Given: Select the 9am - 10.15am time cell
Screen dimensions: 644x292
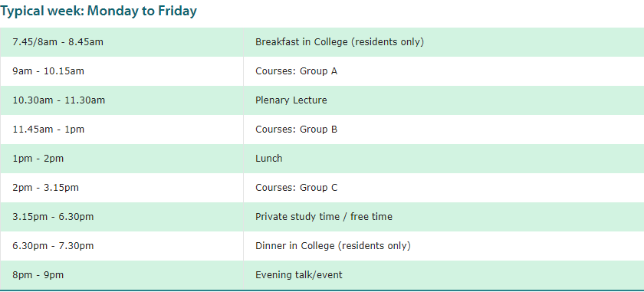Looking at the screenshot, I should 122,71.
